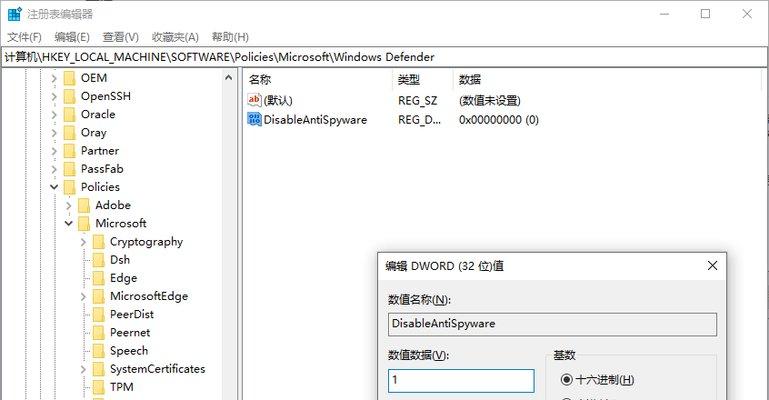Select the Oracle tree label
The width and height of the screenshot is (769, 400).
point(98,114)
